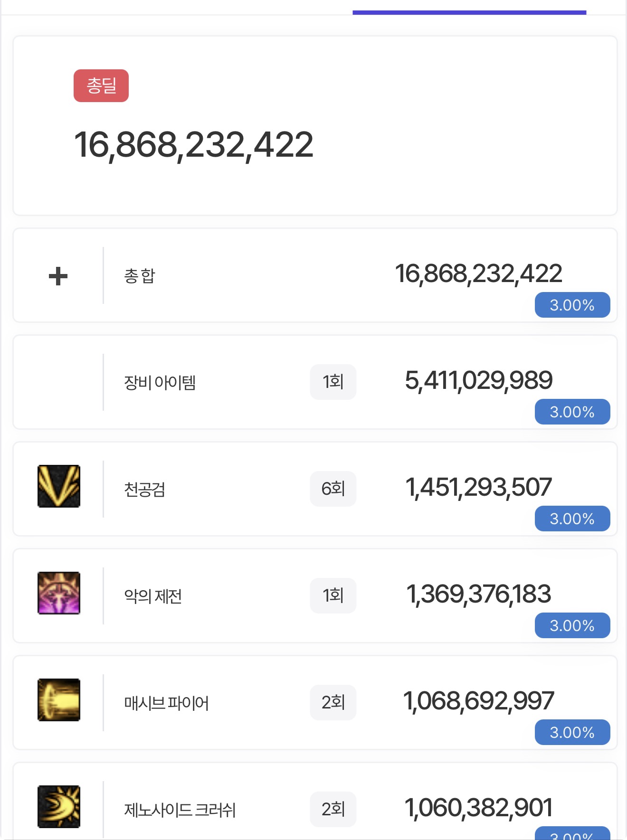Click the 3.00% badge under 1,369,376,183
The image size is (627, 840).
572,625
